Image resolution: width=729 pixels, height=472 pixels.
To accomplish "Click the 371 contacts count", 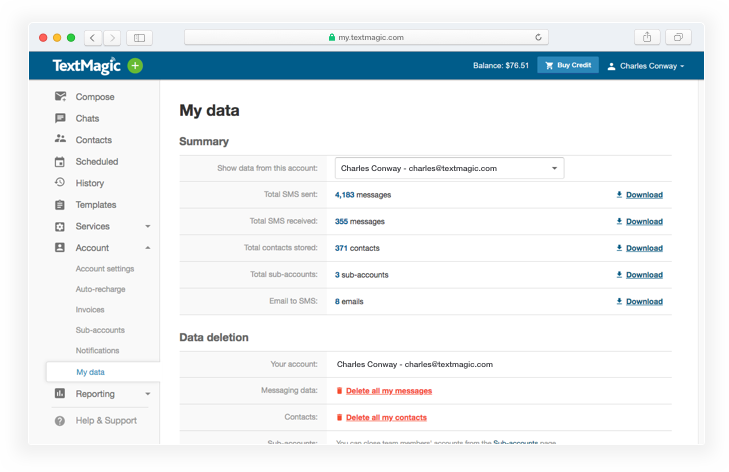I will (x=357, y=248).
